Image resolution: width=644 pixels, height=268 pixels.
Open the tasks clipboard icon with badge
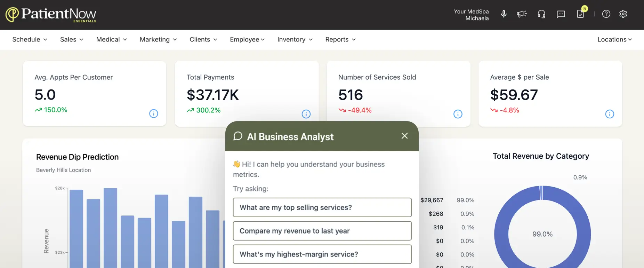tap(581, 13)
